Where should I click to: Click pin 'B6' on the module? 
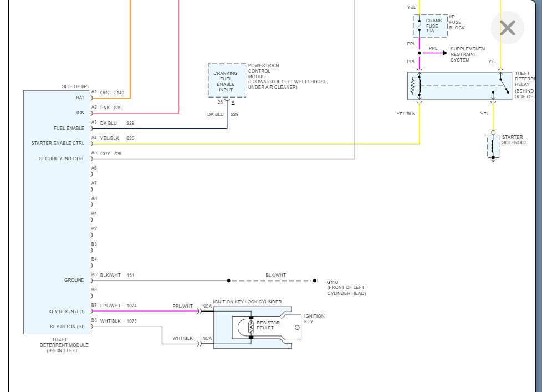(x=94, y=289)
